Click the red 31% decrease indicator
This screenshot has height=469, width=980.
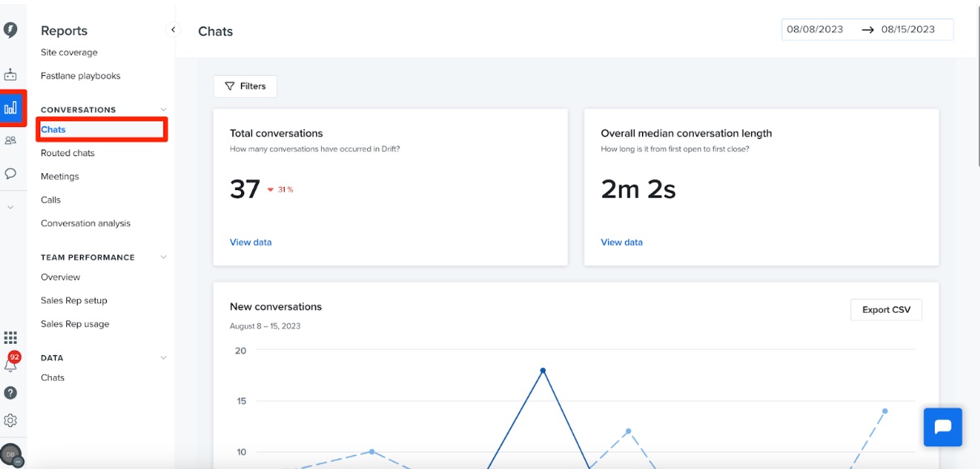(x=280, y=189)
